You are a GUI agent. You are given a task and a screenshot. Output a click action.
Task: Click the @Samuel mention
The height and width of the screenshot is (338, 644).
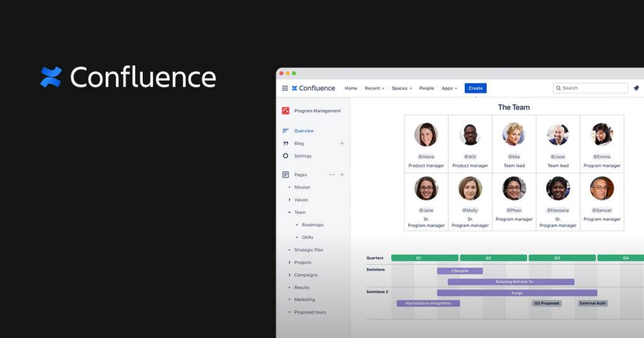[x=602, y=210]
